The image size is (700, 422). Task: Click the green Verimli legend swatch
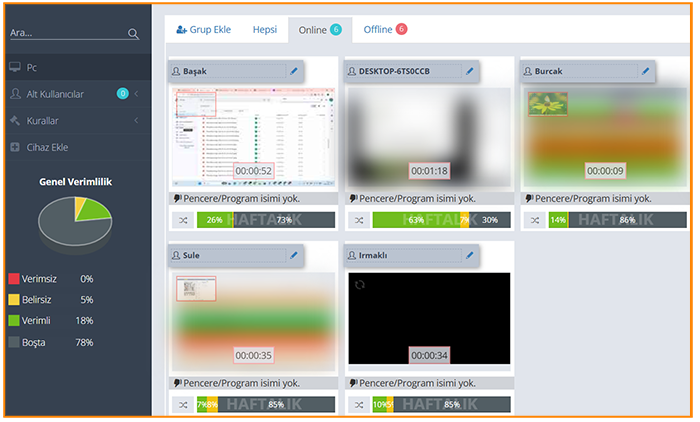coord(14,320)
